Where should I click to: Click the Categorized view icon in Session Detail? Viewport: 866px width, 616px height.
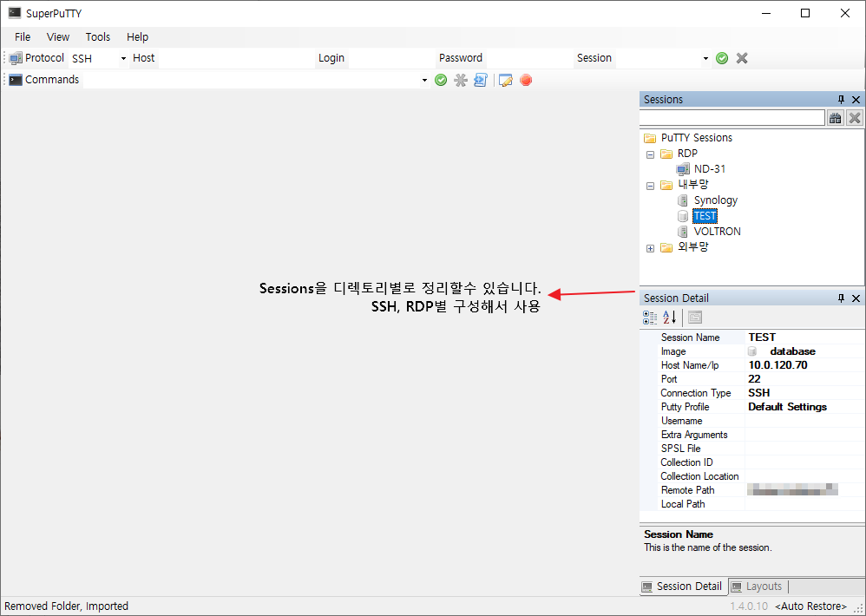click(650, 318)
